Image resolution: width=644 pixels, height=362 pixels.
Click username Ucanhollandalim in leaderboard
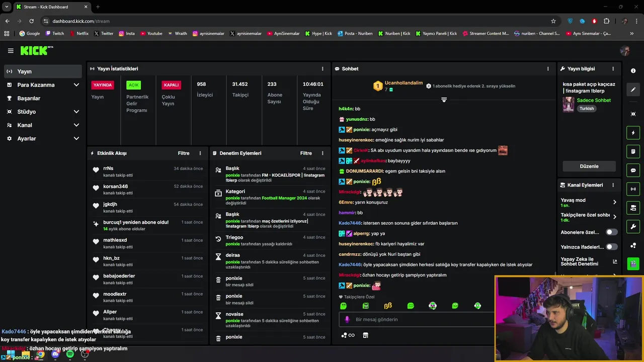[404, 83]
